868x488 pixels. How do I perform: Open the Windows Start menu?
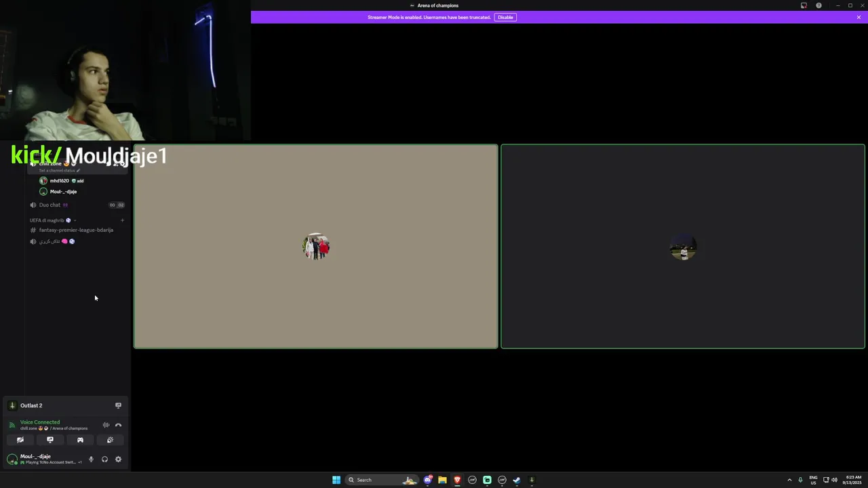point(336,480)
